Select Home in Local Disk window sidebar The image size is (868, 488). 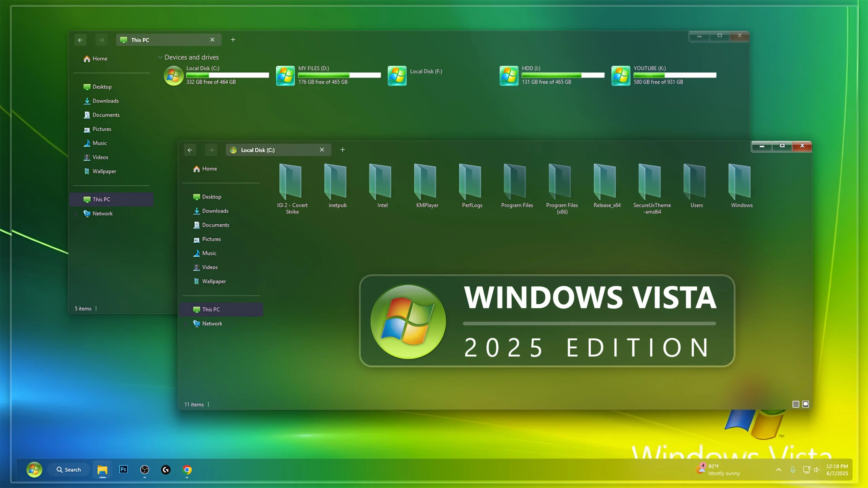[x=221, y=169]
